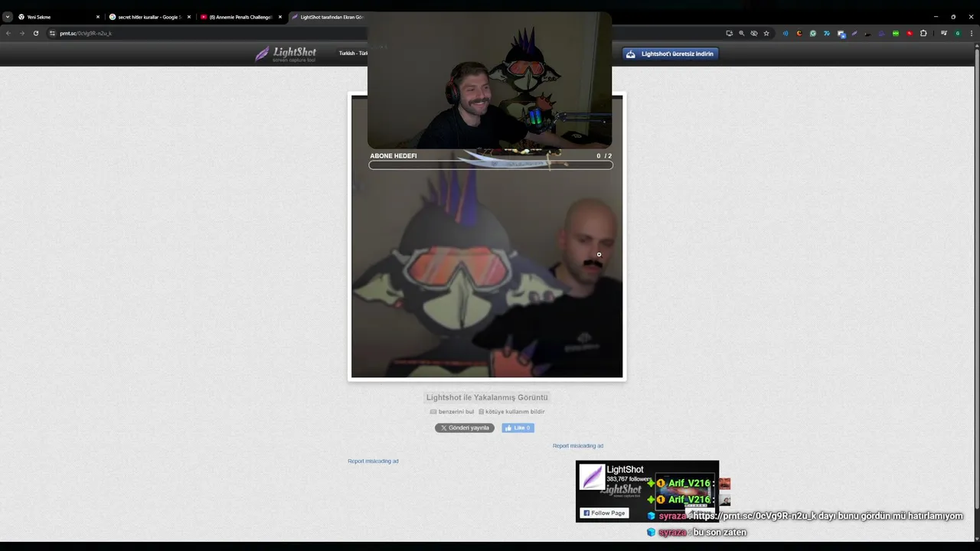Close the Yeni Sekme tab
The height and width of the screenshot is (551, 980).
point(98,17)
